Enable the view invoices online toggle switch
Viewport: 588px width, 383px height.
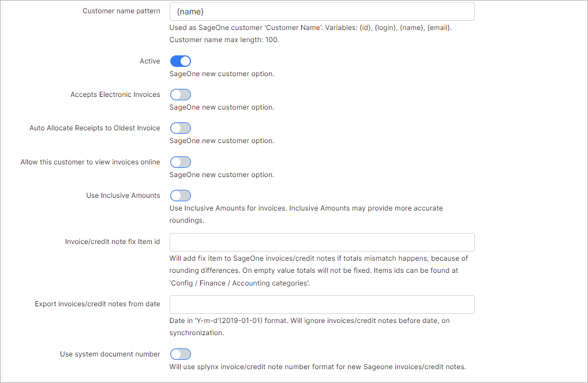point(180,162)
